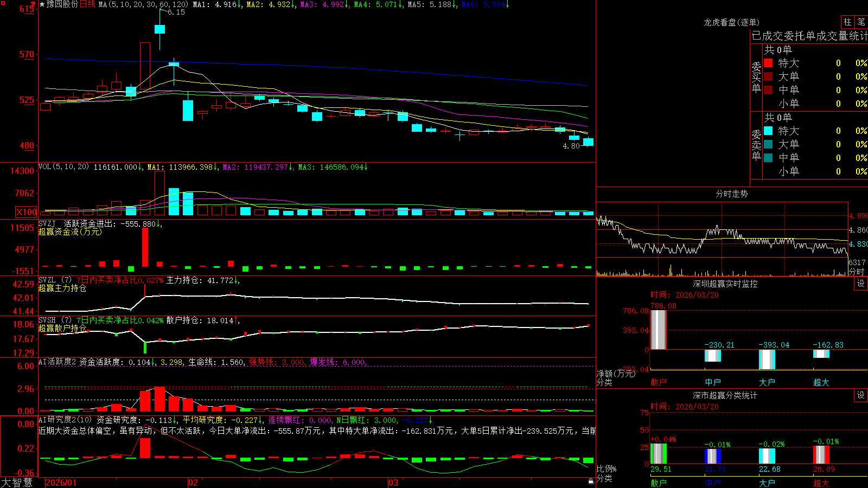Click the 深市超赢分类统计 panel title
The height and width of the screenshot is (488, 868).
[x=725, y=395]
